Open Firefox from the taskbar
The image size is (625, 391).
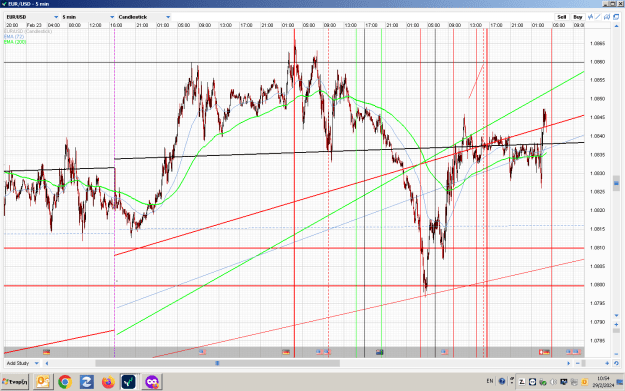[x=108, y=382]
